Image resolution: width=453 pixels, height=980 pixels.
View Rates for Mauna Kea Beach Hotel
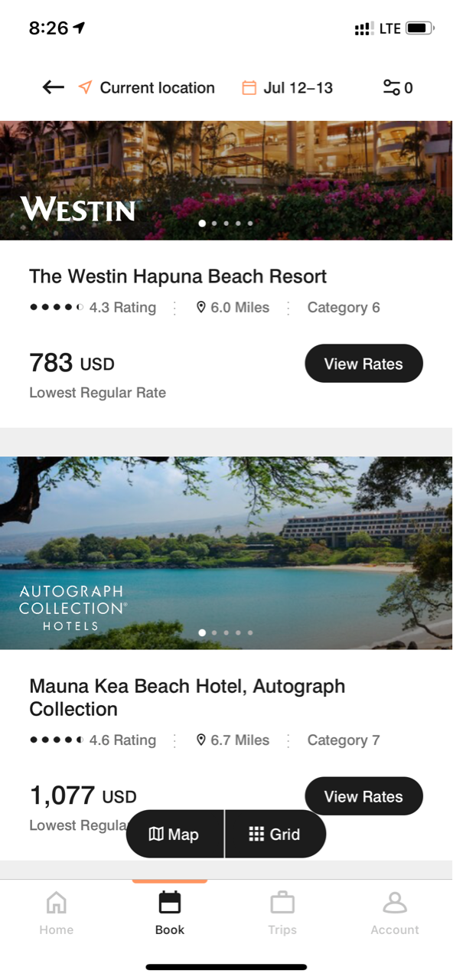coord(363,796)
